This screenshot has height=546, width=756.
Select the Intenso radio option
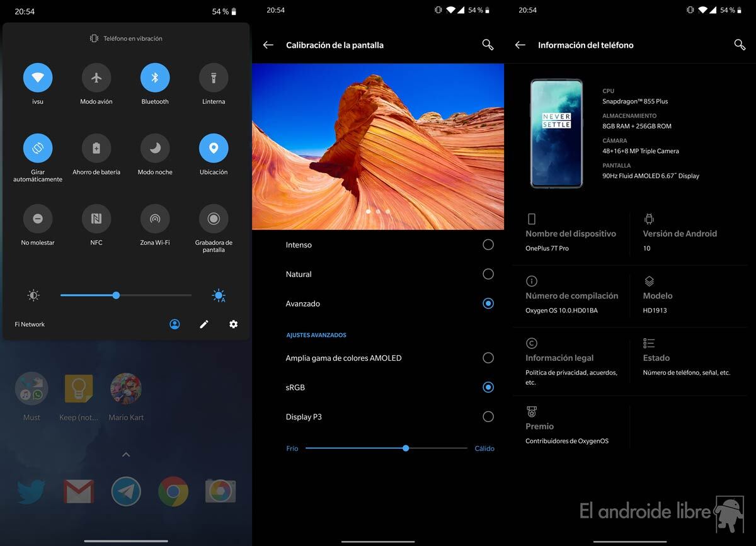click(488, 244)
